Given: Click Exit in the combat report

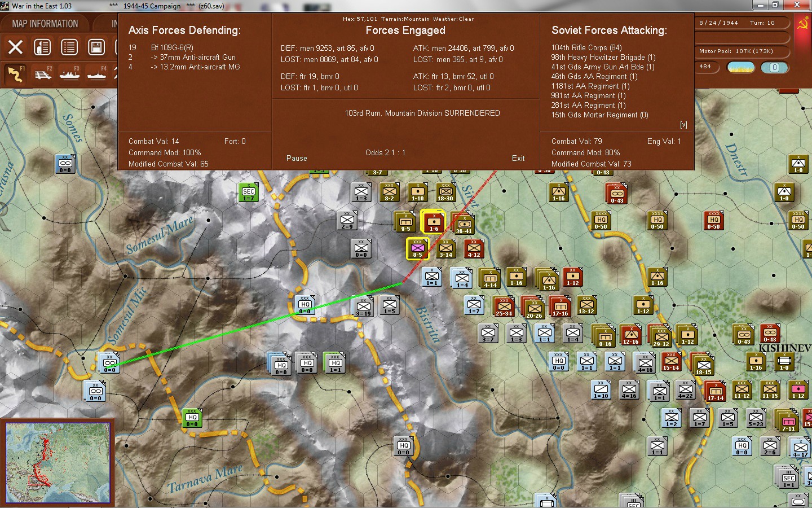Looking at the screenshot, I should (518, 159).
